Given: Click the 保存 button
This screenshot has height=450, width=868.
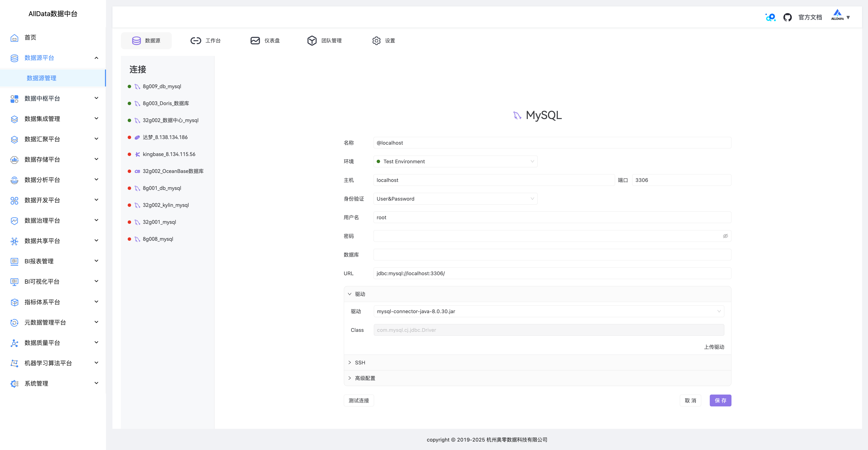Looking at the screenshot, I should pyautogui.click(x=720, y=400).
